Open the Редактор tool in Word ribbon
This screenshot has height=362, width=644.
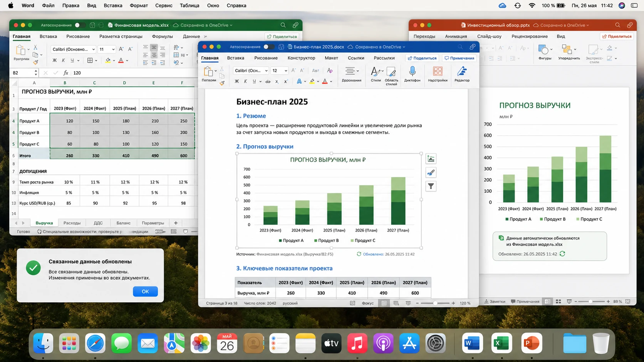(462, 74)
